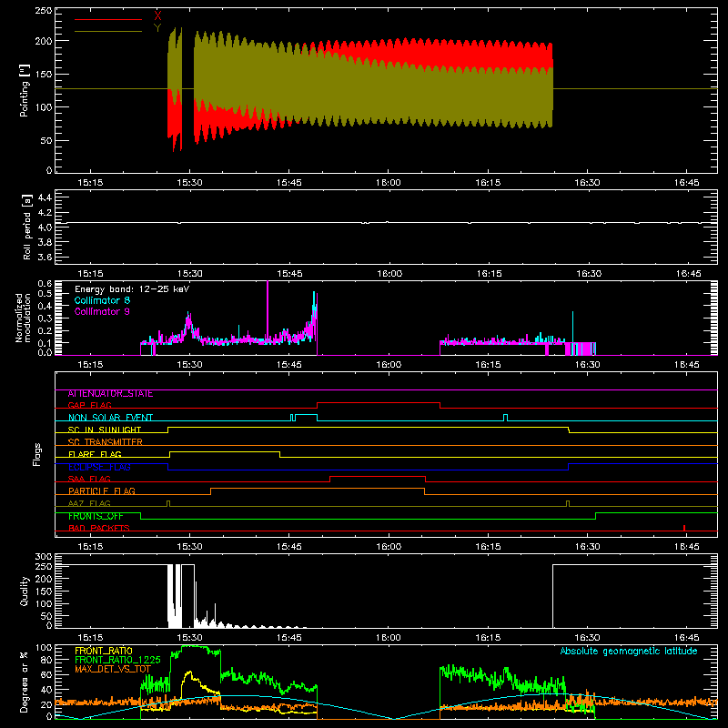Click the 250 value on Pointing axis
This screenshot has height=728, width=728.
(x=44, y=11)
